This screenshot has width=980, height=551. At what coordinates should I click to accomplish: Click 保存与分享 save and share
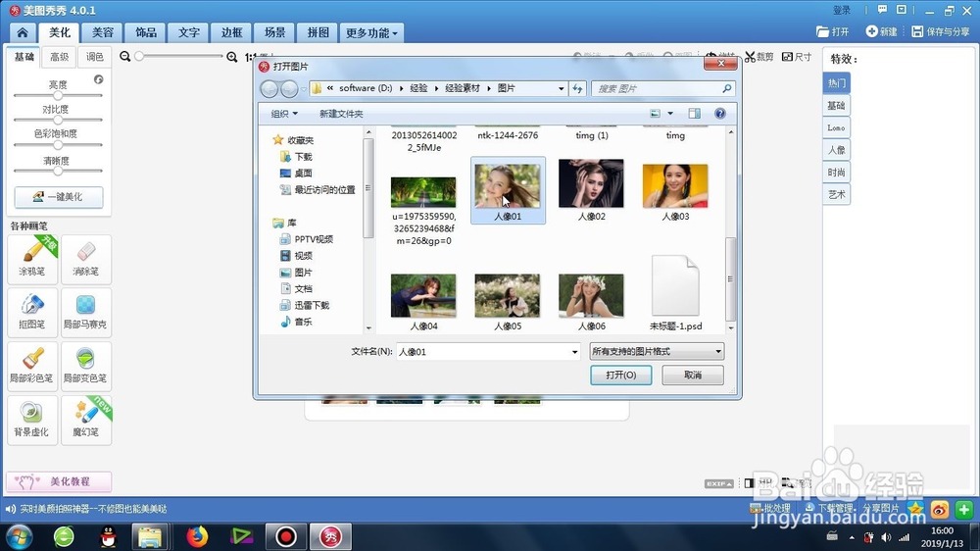pyautogui.click(x=941, y=31)
